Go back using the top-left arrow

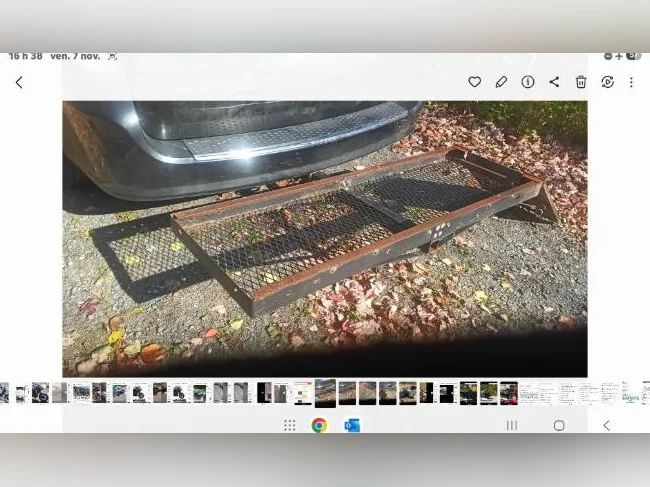[19, 82]
